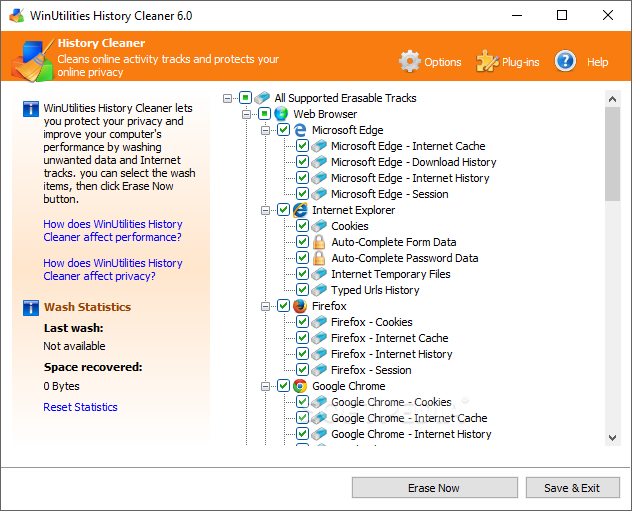632x511 pixels.
Task: Uncheck Microsoft Edge - Internet History
Action: coord(302,178)
